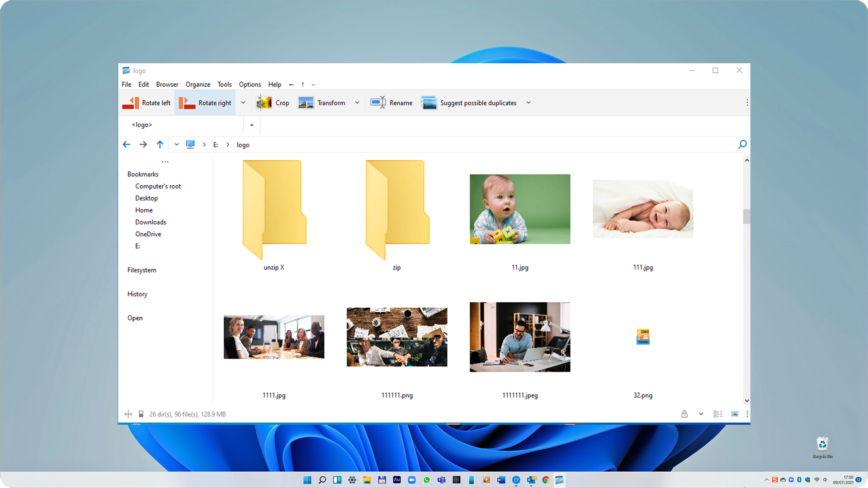The image size is (868, 488).
Task: Open Downloads bookmark in sidebar
Action: coord(151,222)
